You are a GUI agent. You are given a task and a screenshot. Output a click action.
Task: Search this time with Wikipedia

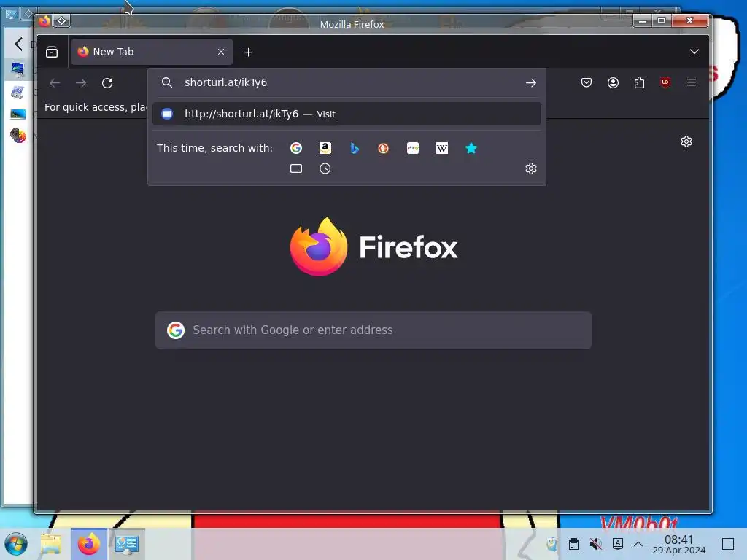(x=441, y=148)
